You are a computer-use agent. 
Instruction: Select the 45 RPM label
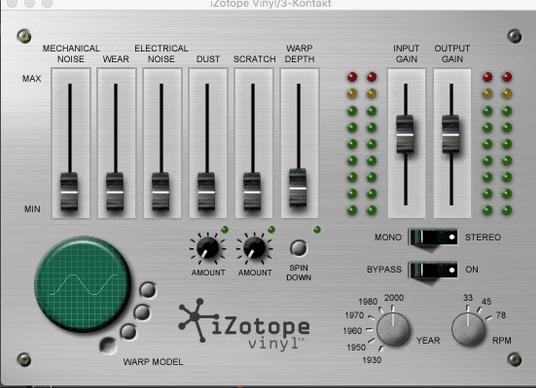coord(486,302)
